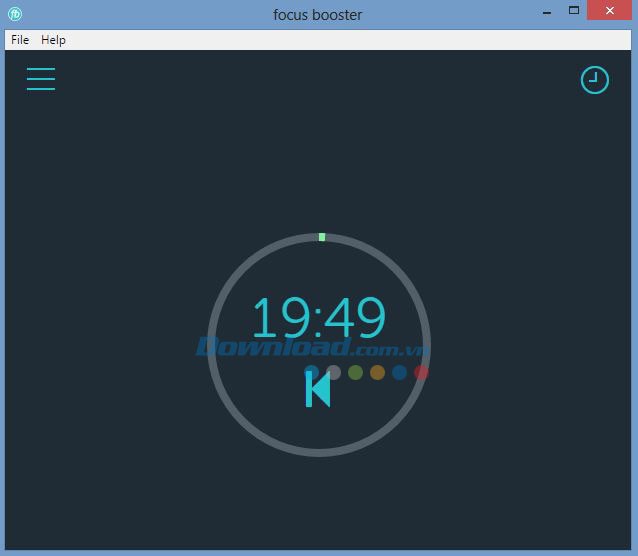This screenshot has width=638, height=556.
Task: Open the File menu
Action: (x=20, y=40)
